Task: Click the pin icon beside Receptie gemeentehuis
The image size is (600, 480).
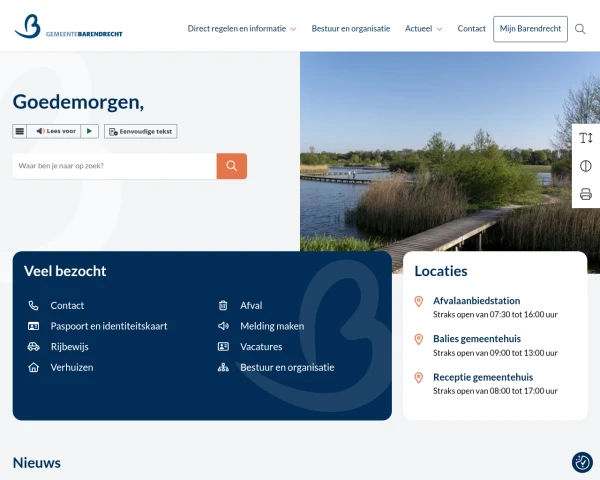Action: pos(419,378)
